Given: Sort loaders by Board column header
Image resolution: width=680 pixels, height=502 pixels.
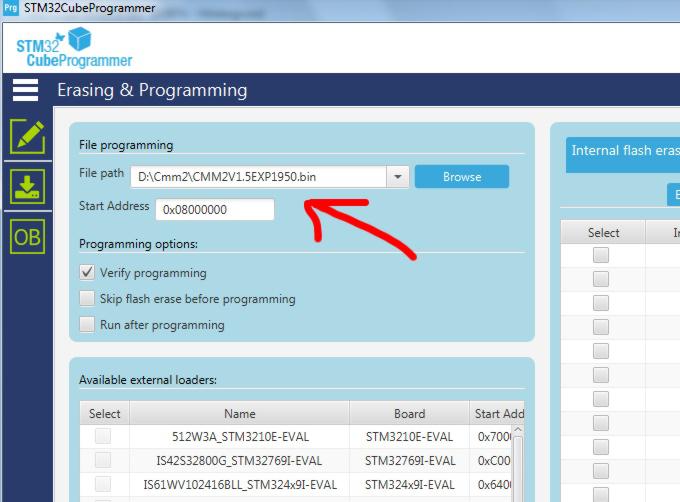Looking at the screenshot, I should pyautogui.click(x=409, y=413).
